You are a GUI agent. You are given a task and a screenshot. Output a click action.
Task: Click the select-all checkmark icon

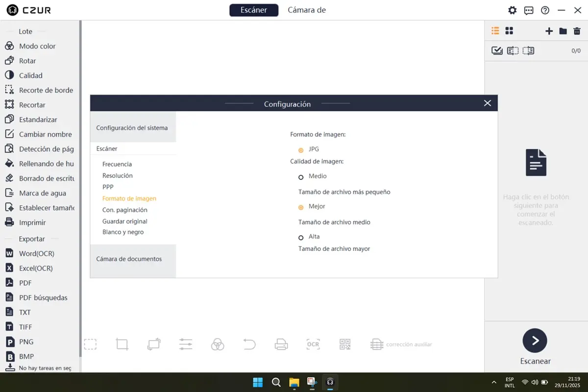[x=497, y=50]
